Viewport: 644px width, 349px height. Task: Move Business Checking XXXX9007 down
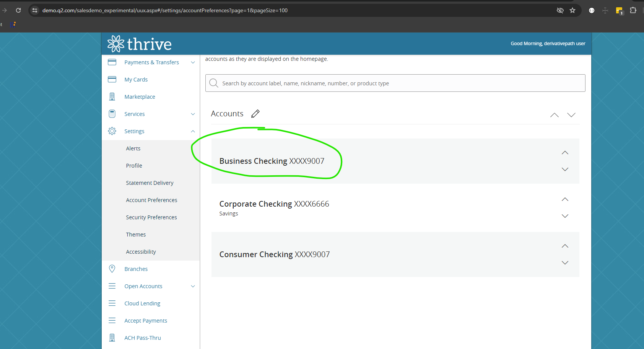tap(565, 169)
